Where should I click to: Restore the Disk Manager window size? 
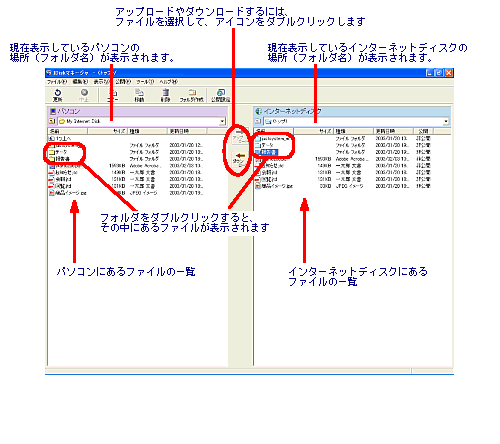[439, 73]
